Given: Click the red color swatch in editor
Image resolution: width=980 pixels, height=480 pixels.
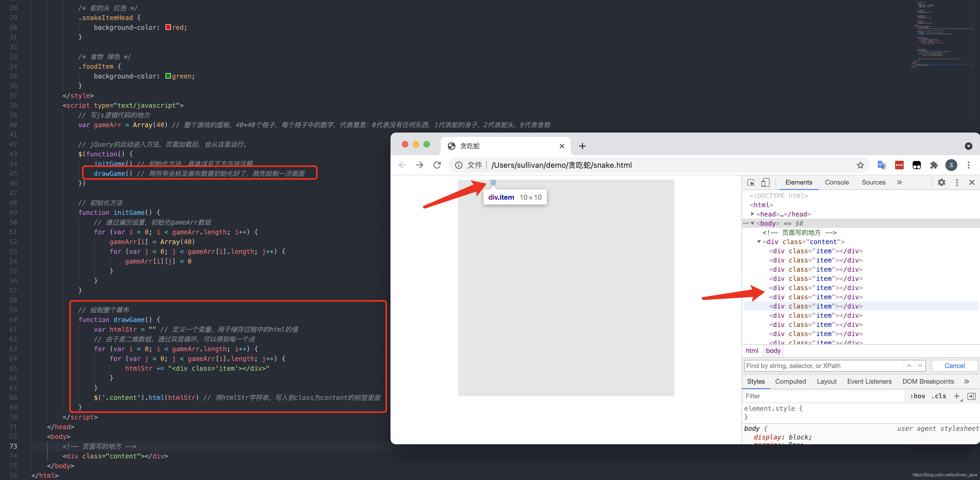Looking at the screenshot, I should coord(168,27).
